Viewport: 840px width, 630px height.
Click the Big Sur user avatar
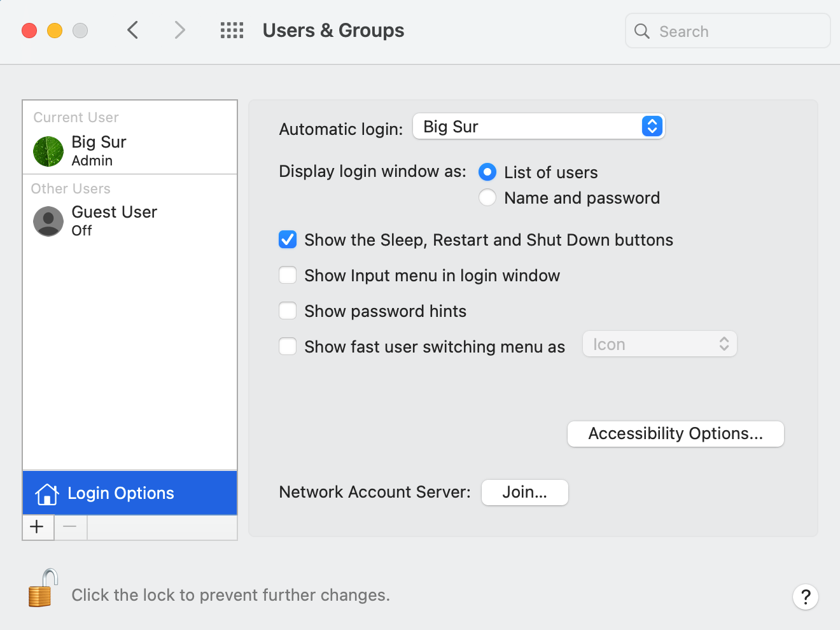pyautogui.click(x=48, y=151)
